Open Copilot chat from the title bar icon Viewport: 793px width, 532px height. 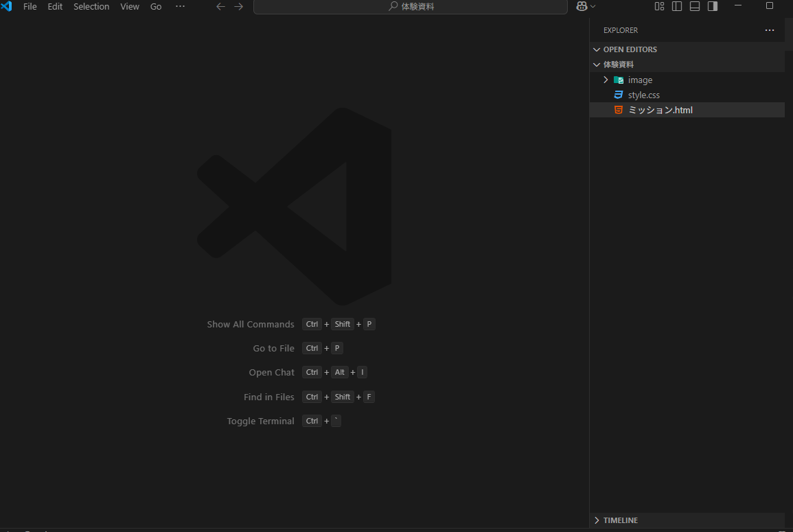582,6
